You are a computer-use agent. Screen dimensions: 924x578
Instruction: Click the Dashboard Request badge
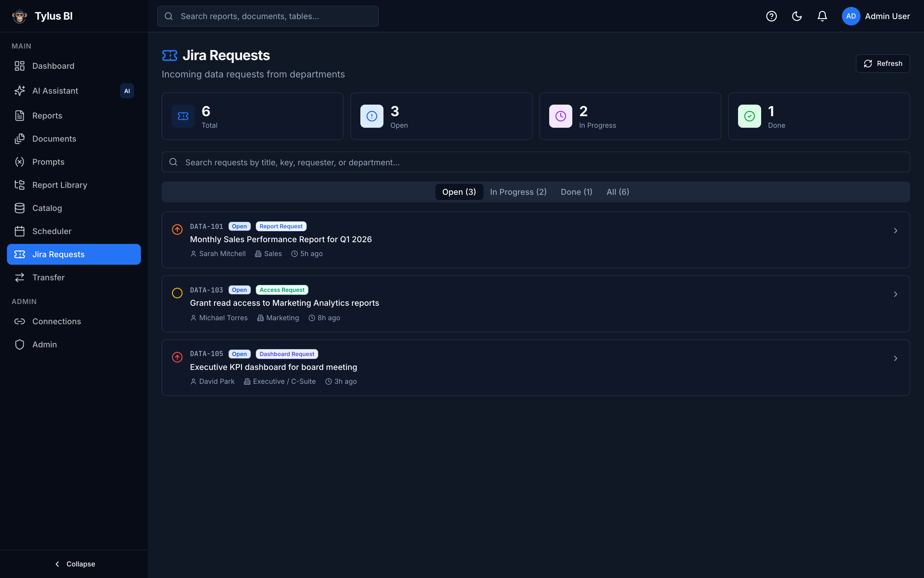click(x=287, y=354)
